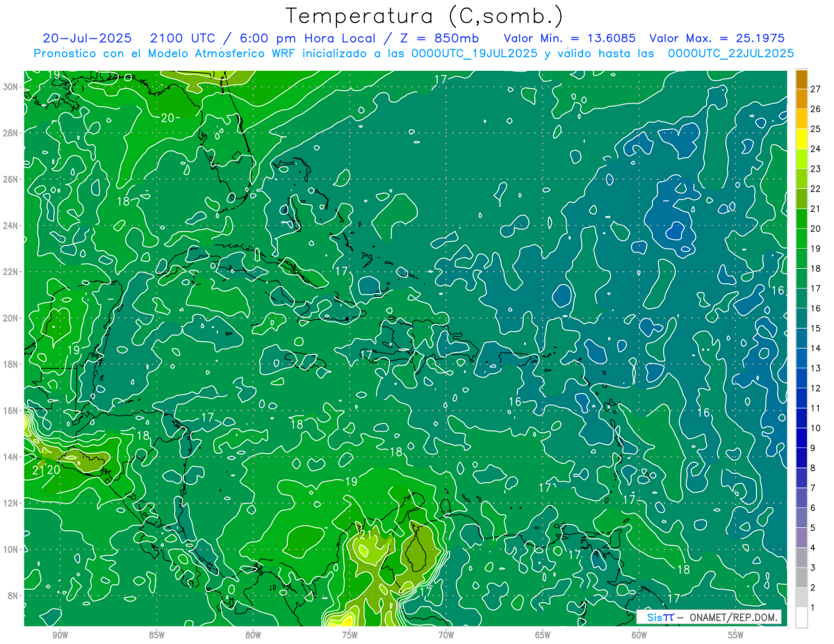Click the 16N latitude axis label
The height and width of the screenshot is (644, 834).
tap(10, 411)
